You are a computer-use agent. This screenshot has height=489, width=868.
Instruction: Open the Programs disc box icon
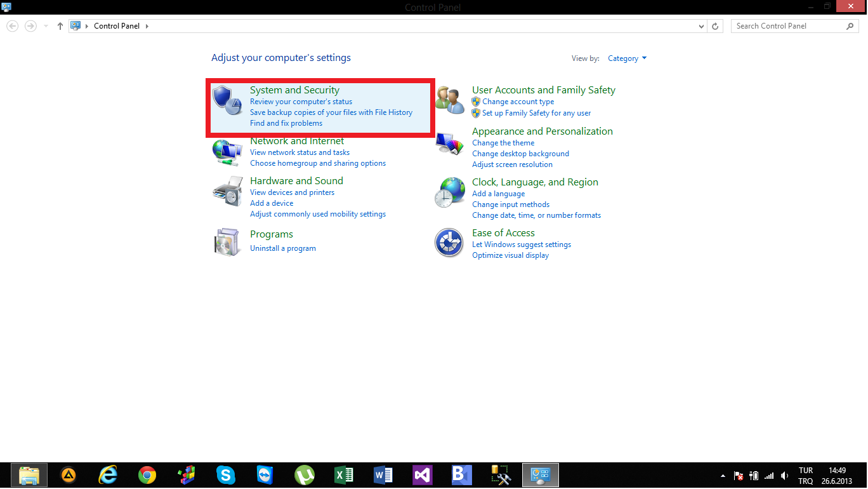point(227,241)
